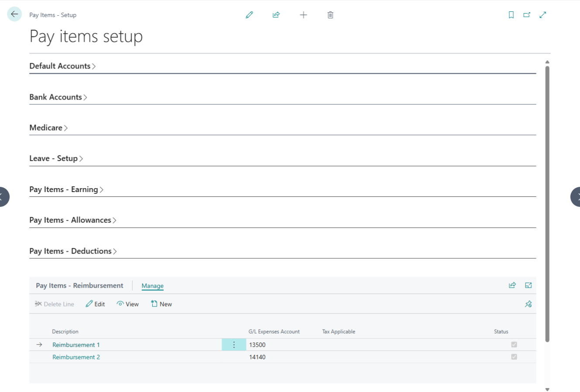The height and width of the screenshot is (392, 580).
Task: Open the Share options icon
Action: (276, 14)
